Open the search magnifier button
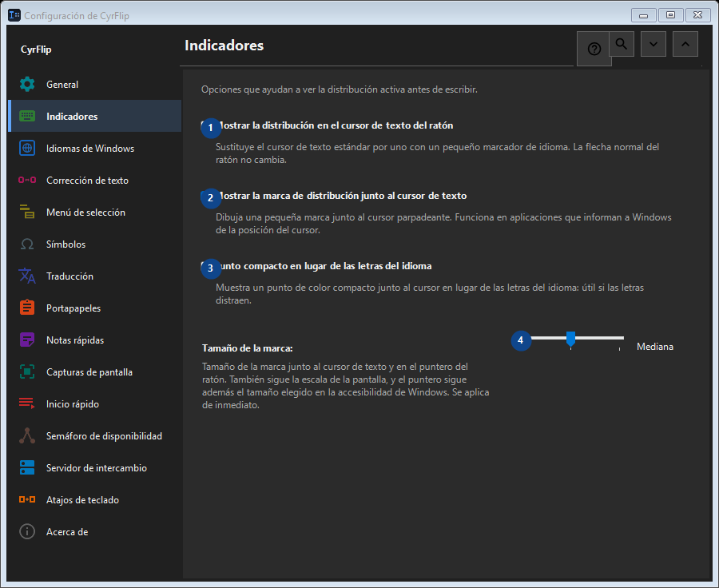 pyautogui.click(x=622, y=44)
